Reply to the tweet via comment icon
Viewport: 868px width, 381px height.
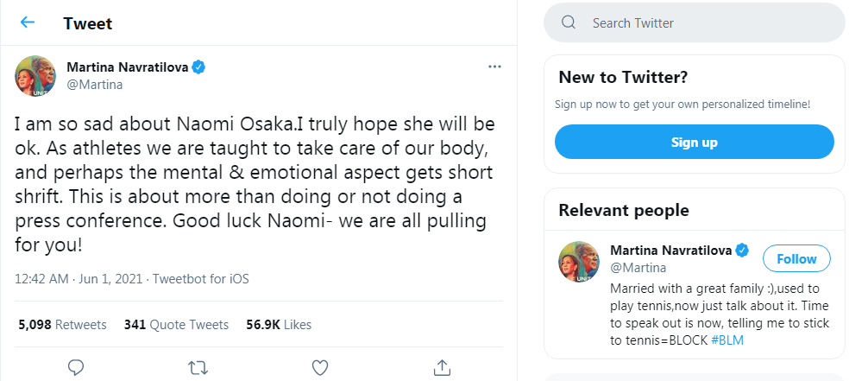tap(76, 367)
